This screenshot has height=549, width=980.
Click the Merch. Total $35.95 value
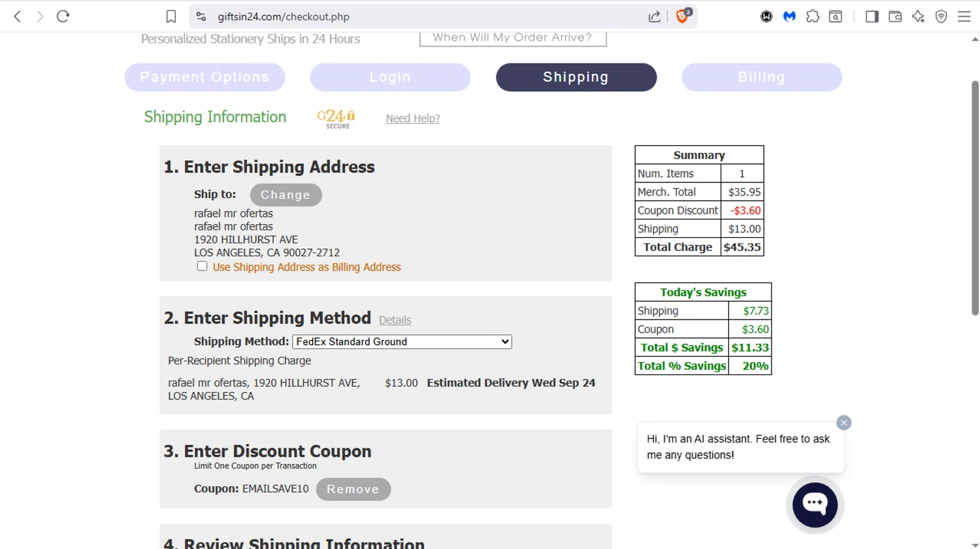[x=742, y=192]
